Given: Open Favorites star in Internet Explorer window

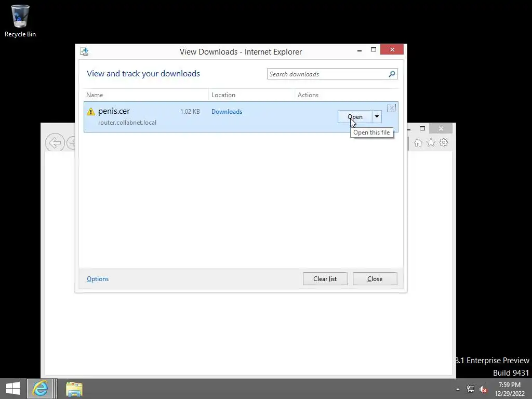Looking at the screenshot, I should (431, 142).
